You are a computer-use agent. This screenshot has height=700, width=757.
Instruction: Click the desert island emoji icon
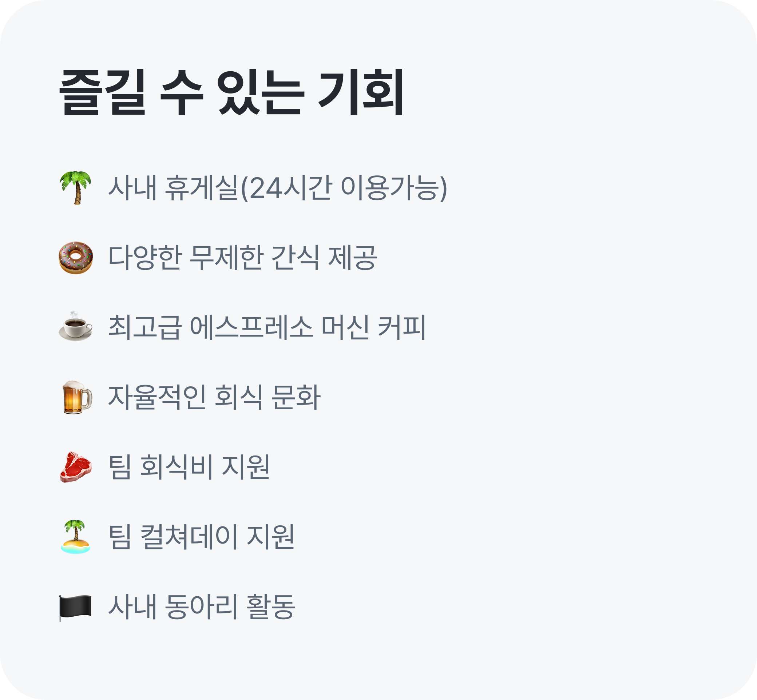[x=76, y=536]
